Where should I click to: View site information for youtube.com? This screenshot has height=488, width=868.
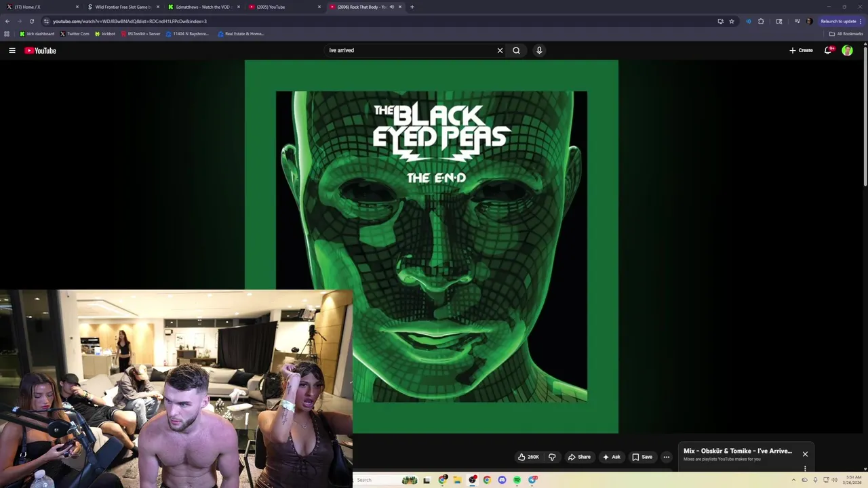point(46,21)
